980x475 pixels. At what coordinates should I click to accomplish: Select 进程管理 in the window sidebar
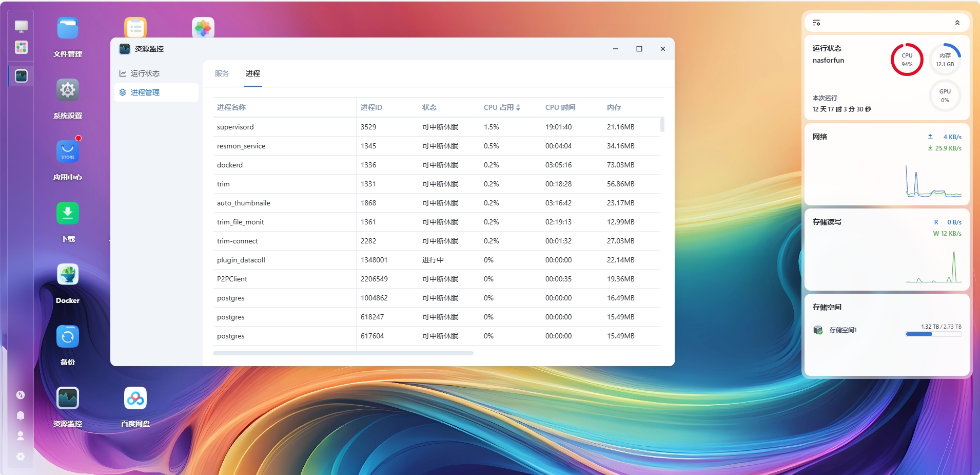coord(156,92)
